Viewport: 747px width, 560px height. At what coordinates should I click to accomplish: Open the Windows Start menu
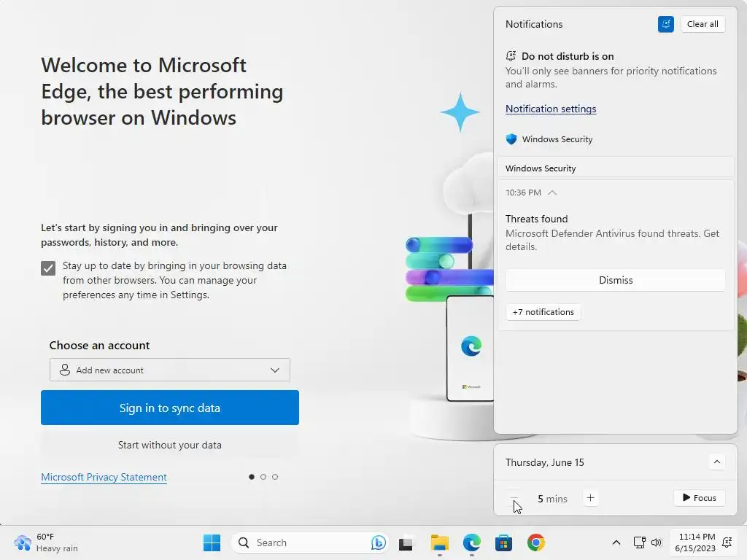pos(212,542)
